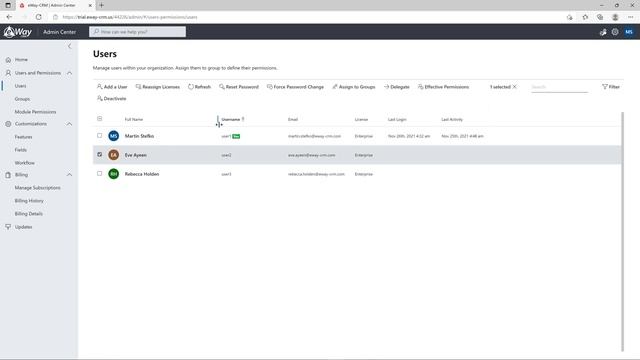Viewport: 640px width, 360px height.
Task: Focus the 'How can we help you?' search box
Action: pos(138,32)
